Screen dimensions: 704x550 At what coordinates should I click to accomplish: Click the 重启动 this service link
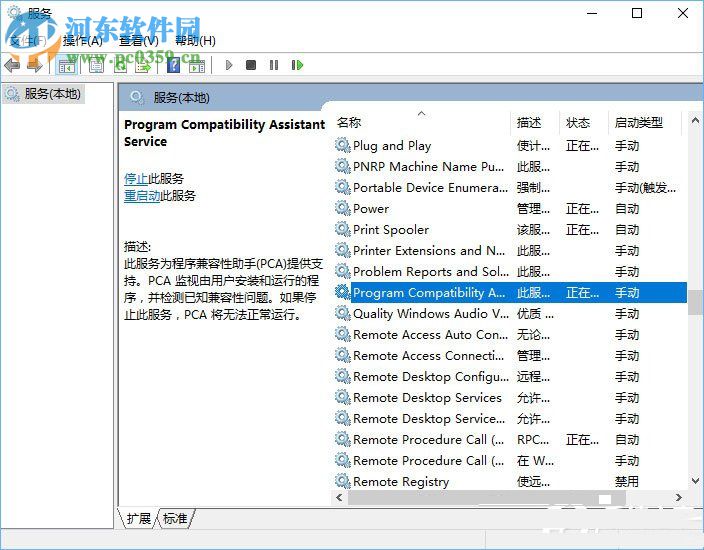[142, 196]
